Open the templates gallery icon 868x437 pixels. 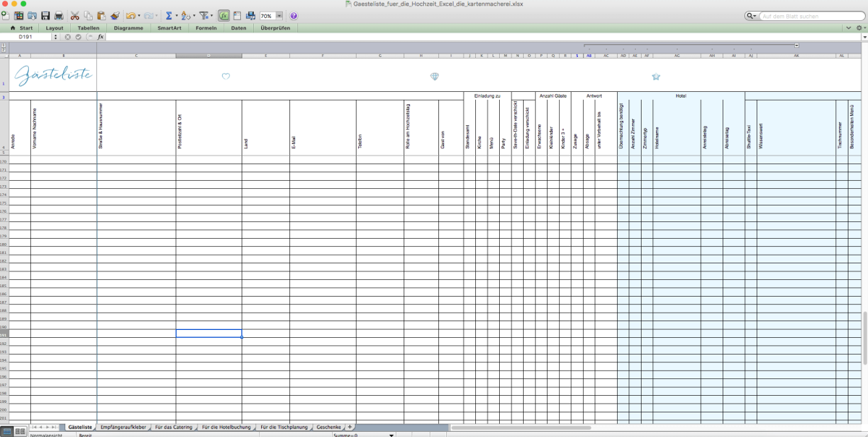point(18,15)
